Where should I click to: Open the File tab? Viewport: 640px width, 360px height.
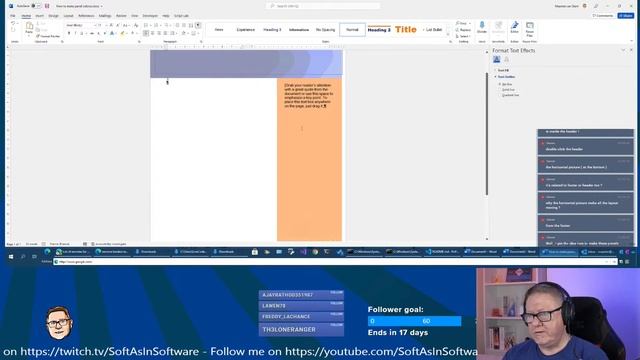coord(13,16)
